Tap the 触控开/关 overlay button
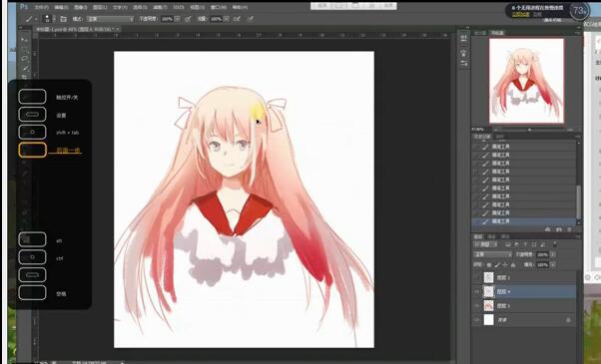Screen dimensions: 601x364 [x=32, y=97]
